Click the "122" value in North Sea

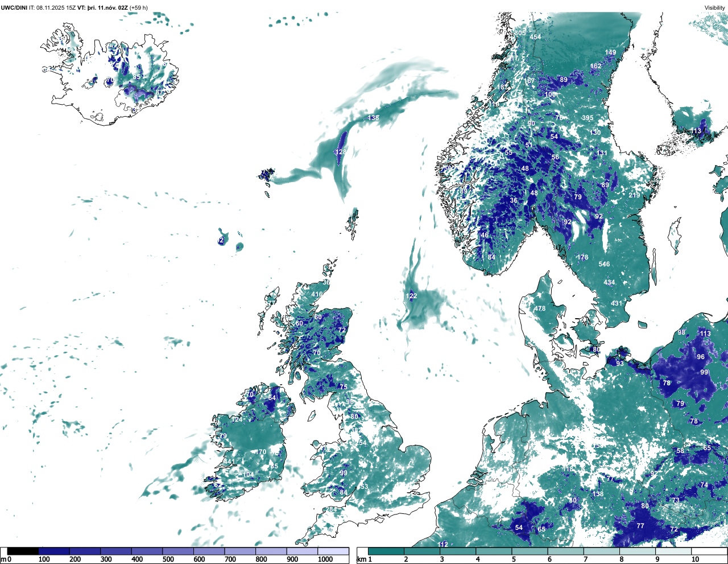point(411,296)
